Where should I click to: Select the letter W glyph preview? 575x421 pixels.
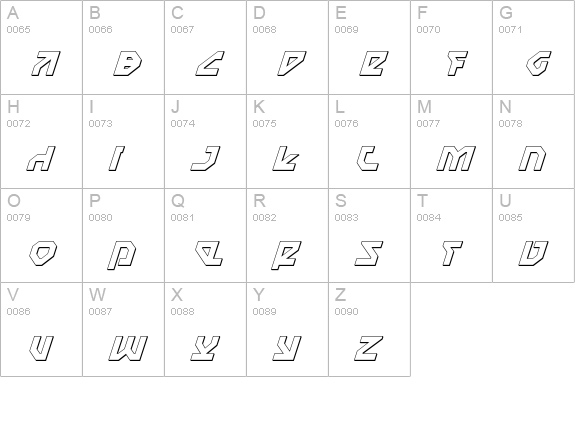tap(128, 348)
